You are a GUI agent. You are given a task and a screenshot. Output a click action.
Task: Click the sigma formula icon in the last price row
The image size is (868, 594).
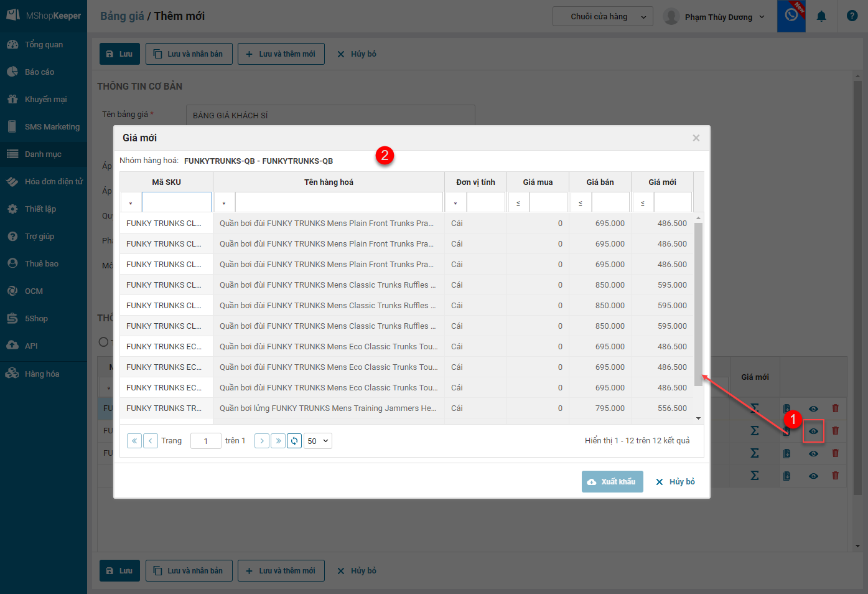tap(755, 476)
